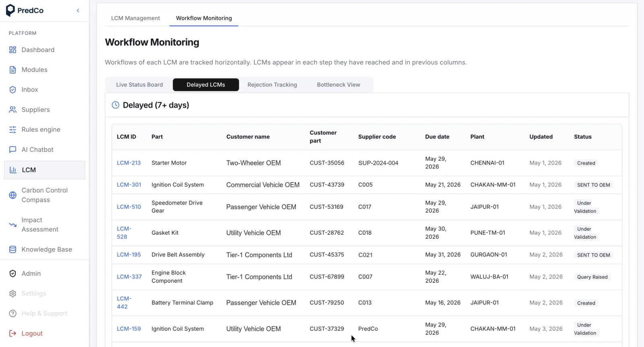Open Dashboard from the sidebar
The width and height of the screenshot is (644, 347).
38,50
